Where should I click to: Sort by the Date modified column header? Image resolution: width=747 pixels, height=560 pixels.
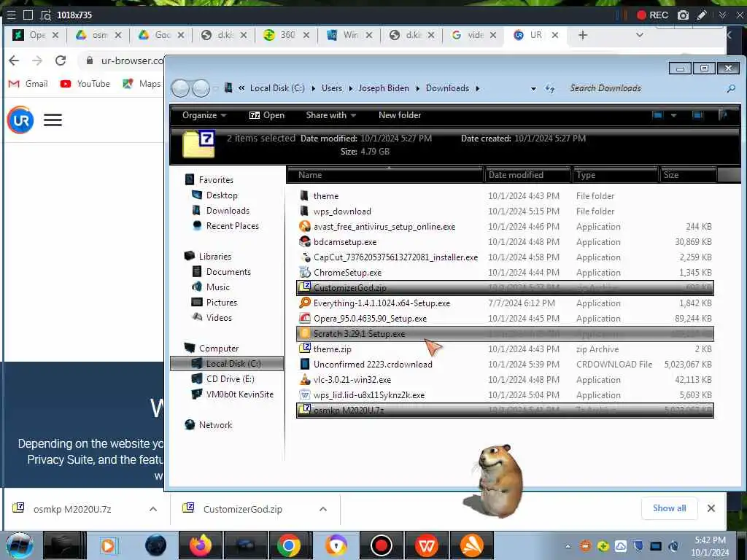pyautogui.click(x=528, y=175)
